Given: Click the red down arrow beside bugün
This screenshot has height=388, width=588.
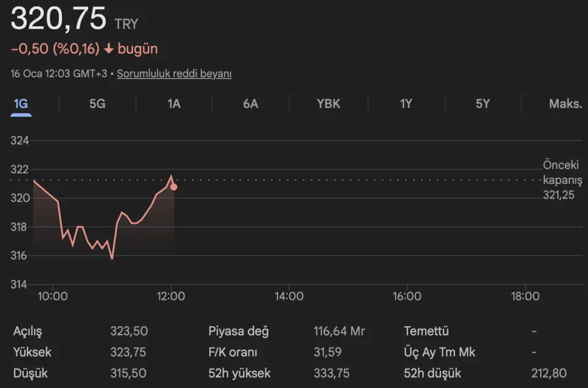Looking at the screenshot, I should coord(108,49).
